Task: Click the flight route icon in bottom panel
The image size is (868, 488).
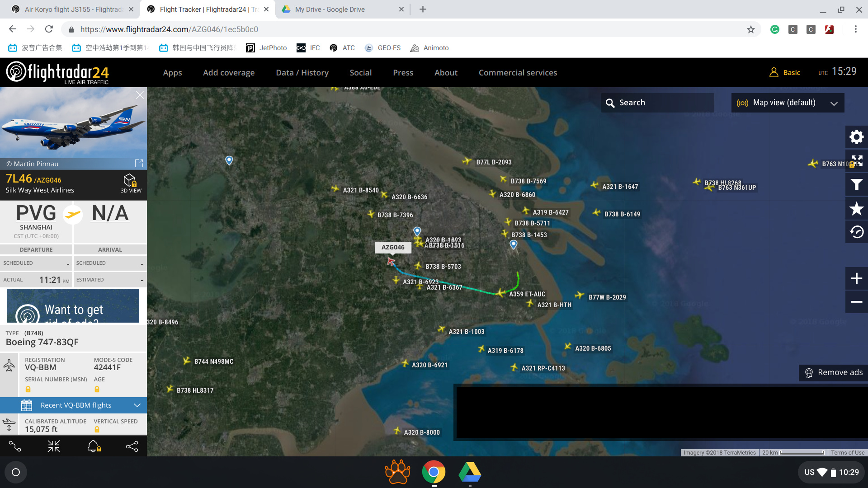Action: click(x=15, y=446)
